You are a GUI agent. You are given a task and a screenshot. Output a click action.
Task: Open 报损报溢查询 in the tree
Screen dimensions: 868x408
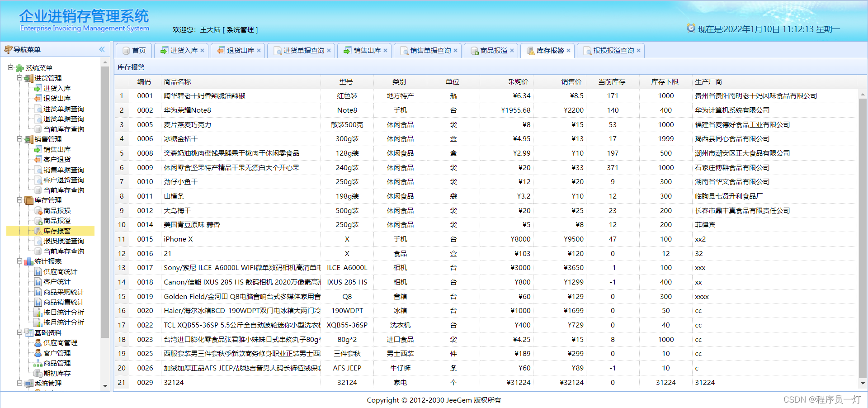(x=64, y=241)
